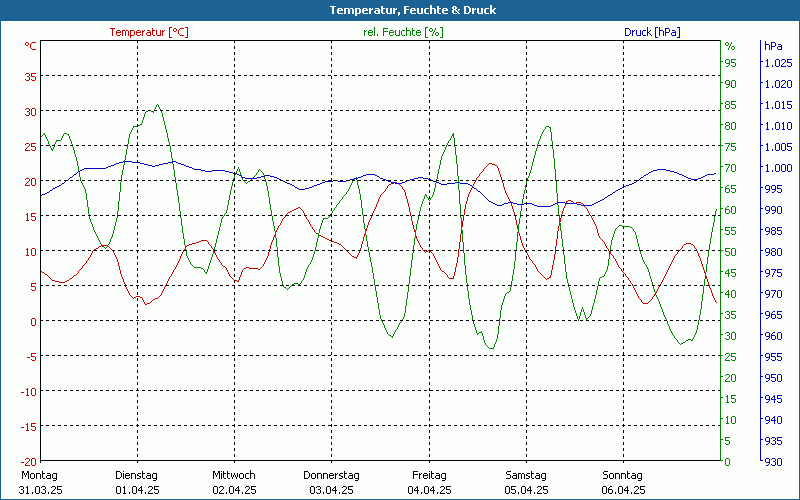The height and width of the screenshot is (500, 800).
Task: Click the 'Freitag' day label
Action: (x=429, y=475)
